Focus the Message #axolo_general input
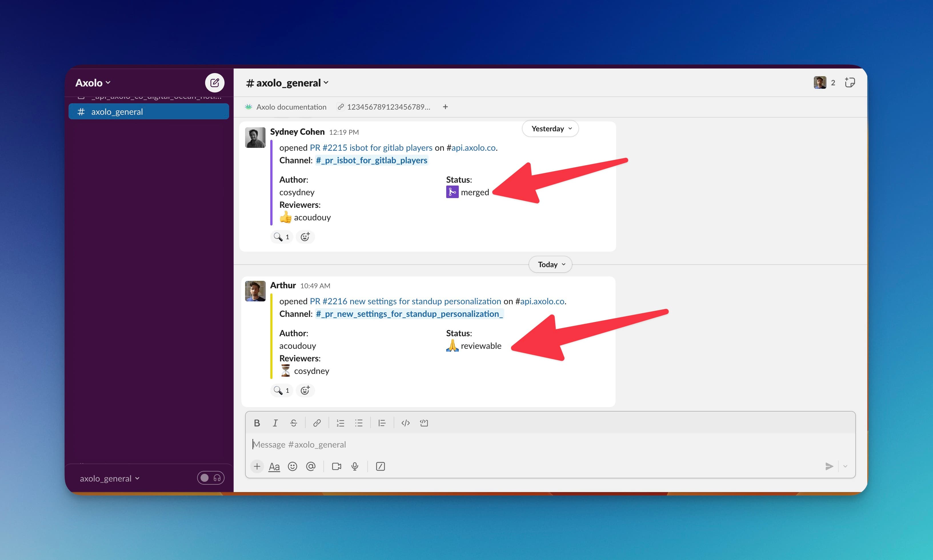The height and width of the screenshot is (560, 933). coord(550,444)
